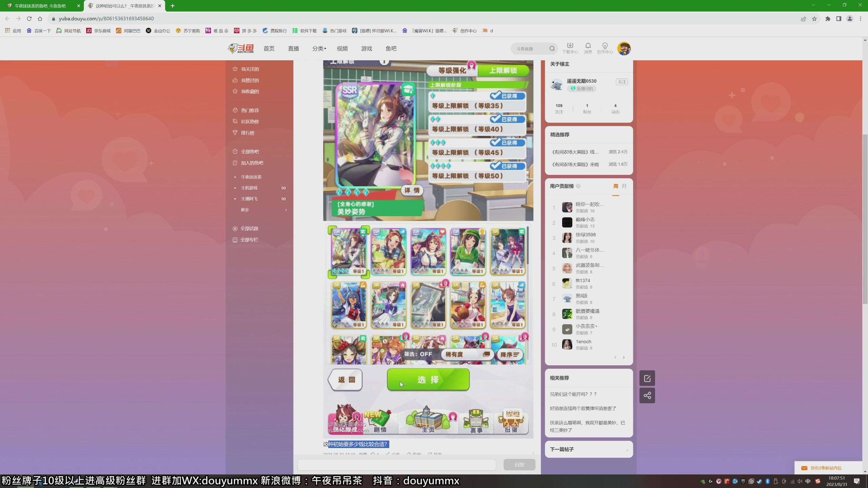Open the 全部鱼吧 sidebar item
This screenshot has width=868, height=488.
point(246,151)
